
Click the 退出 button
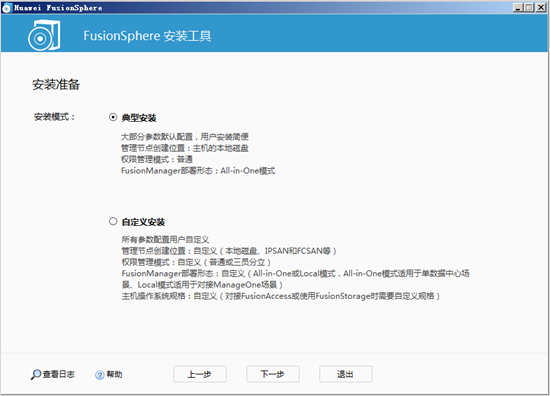tap(346, 374)
